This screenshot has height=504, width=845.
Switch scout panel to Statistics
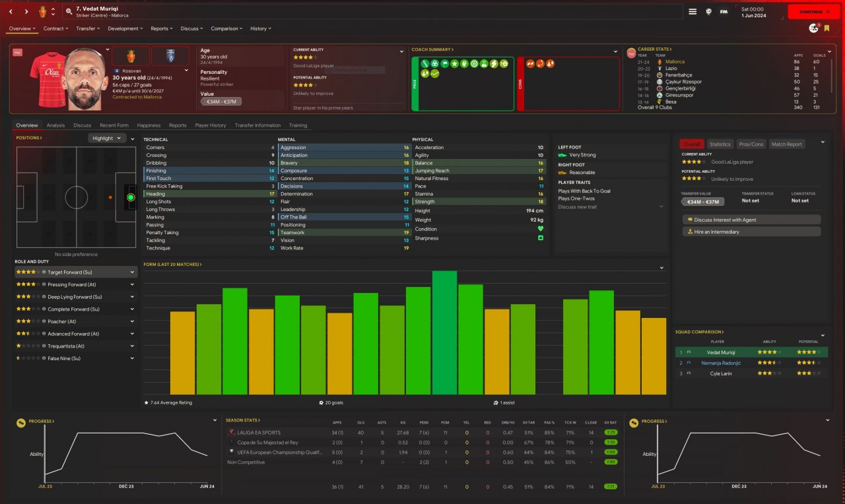click(x=720, y=144)
